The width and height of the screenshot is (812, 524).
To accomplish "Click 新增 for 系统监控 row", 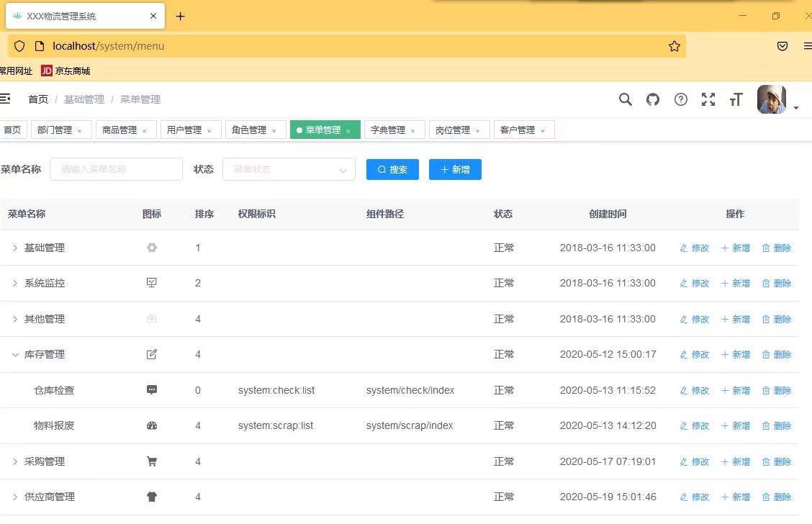I will (736, 283).
